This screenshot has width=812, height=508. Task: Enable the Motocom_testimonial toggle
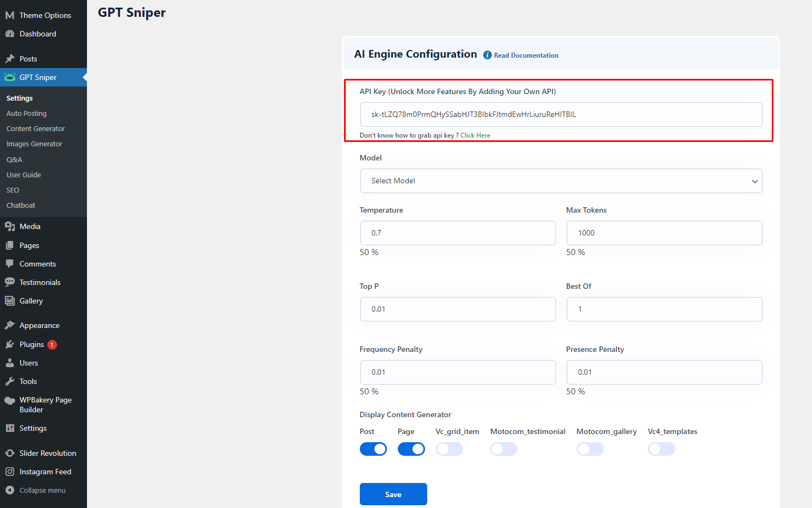point(504,449)
